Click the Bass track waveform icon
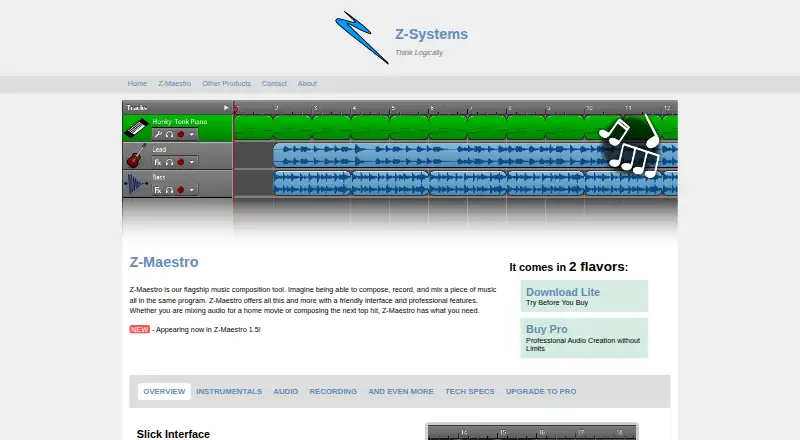Screen dimensions: 800x440 click(x=136, y=184)
